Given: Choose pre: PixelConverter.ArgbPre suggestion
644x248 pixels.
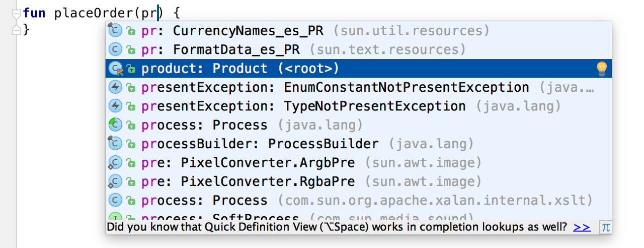Looking at the screenshot, I should tap(358, 163).
